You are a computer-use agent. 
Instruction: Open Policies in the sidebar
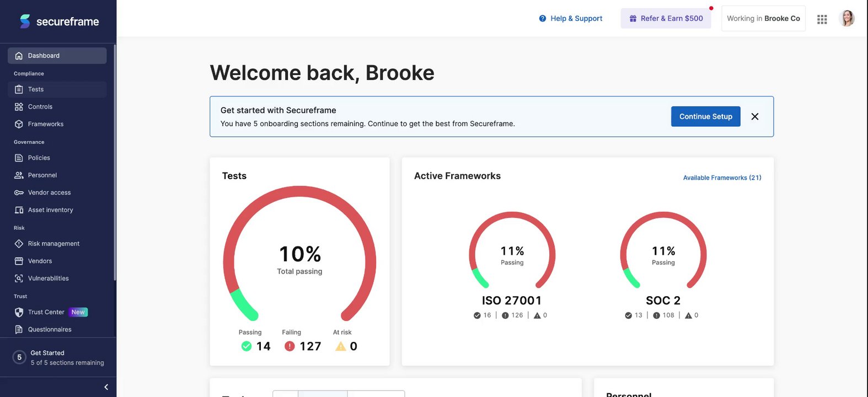tap(57, 158)
